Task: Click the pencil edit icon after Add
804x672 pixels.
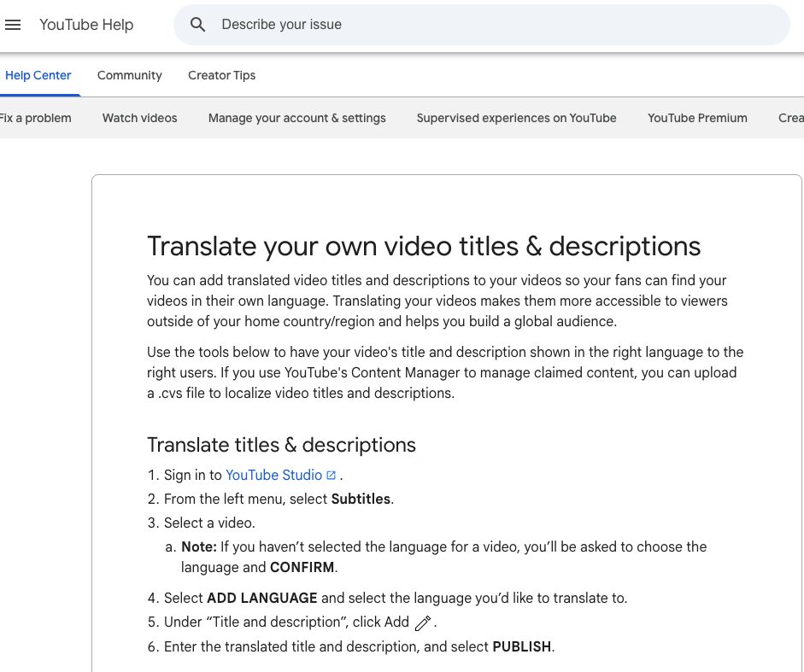Action: (423, 623)
